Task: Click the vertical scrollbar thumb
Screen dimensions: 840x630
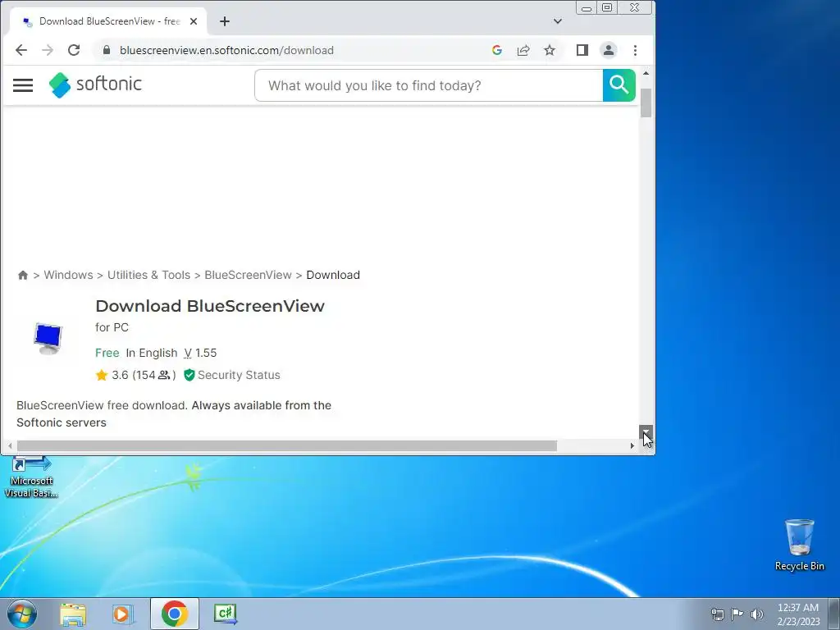Action: pyautogui.click(x=646, y=103)
